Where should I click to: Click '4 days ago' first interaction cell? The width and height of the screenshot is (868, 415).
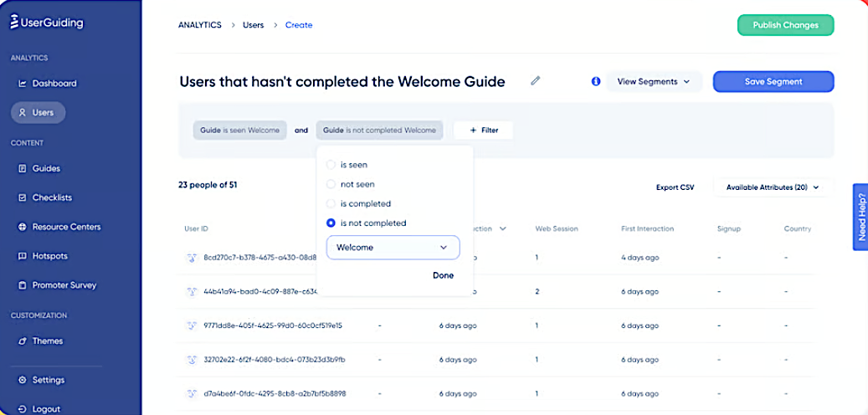pos(640,258)
